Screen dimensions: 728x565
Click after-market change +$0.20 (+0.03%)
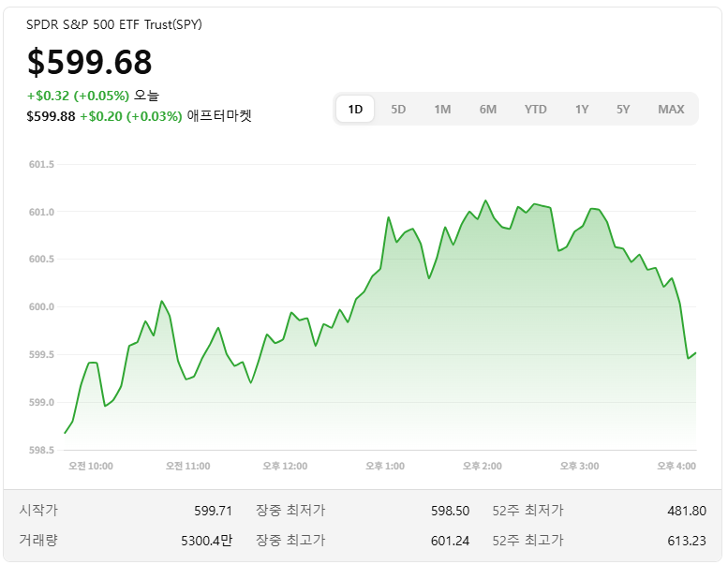tap(131, 116)
